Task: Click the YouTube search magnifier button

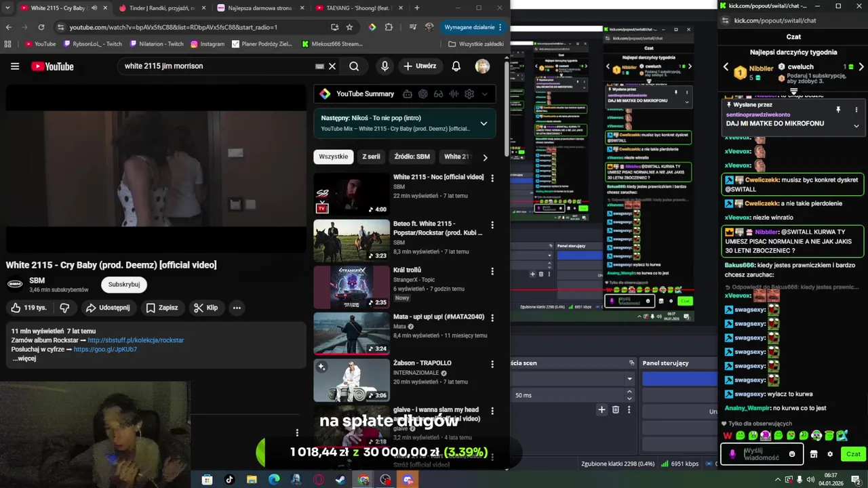Action: (354, 66)
